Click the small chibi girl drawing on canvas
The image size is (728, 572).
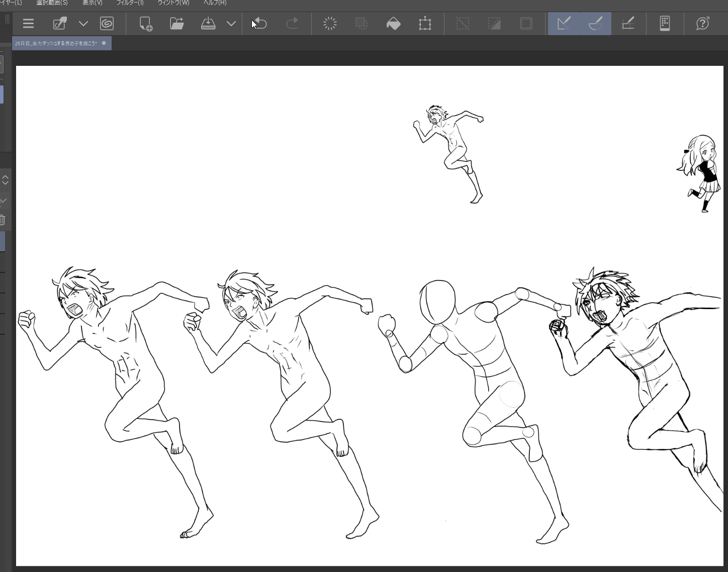coord(701,172)
